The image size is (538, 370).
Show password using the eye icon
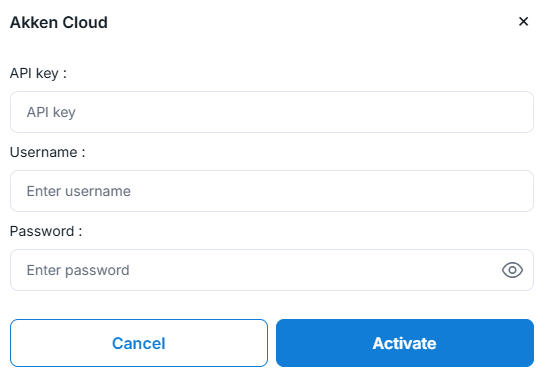(512, 270)
